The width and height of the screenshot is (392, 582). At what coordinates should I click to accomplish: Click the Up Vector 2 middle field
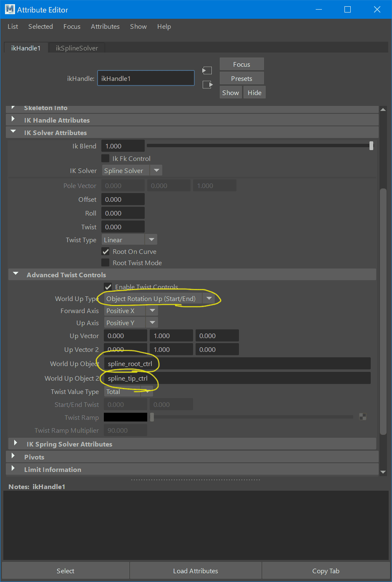pos(171,349)
